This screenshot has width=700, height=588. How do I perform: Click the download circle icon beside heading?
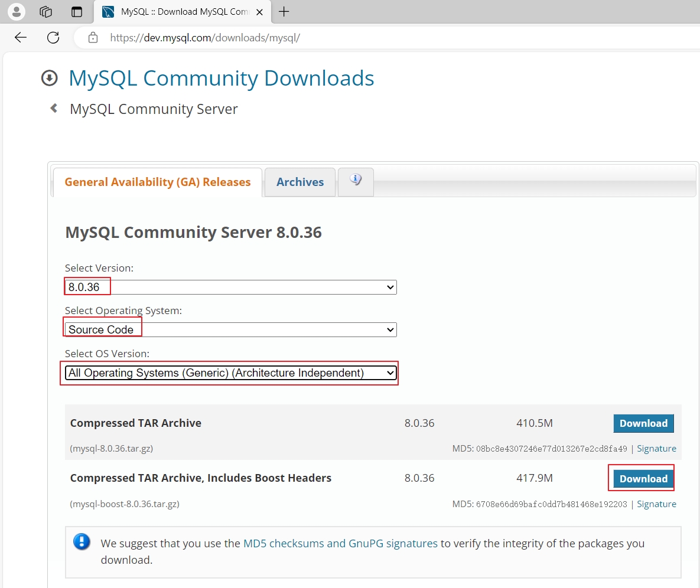(x=50, y=78)
